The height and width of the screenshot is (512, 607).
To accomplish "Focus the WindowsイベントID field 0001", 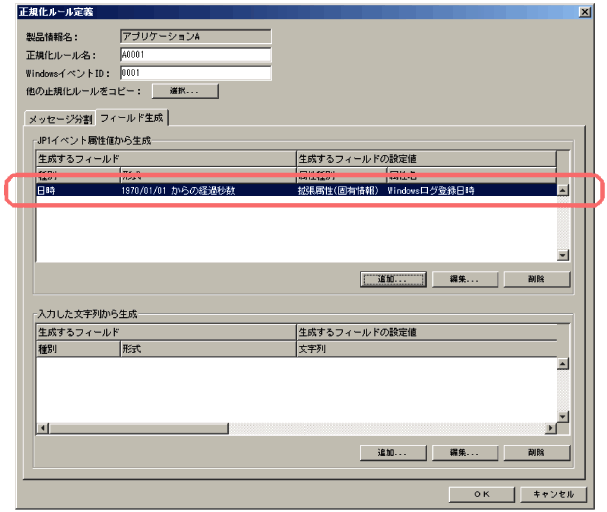I will point(195,73).
